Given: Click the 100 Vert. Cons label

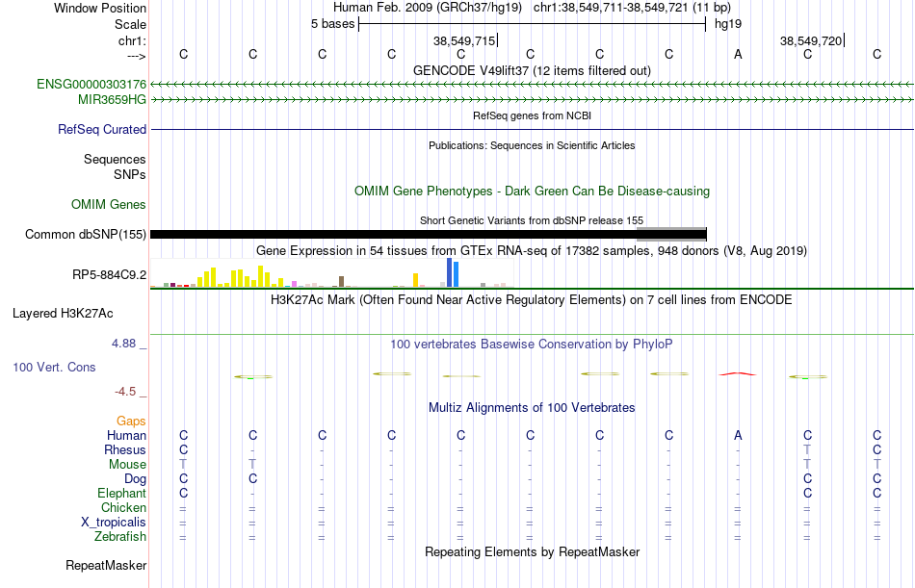Looking at the screenshot, I should [x=54, y=367].
